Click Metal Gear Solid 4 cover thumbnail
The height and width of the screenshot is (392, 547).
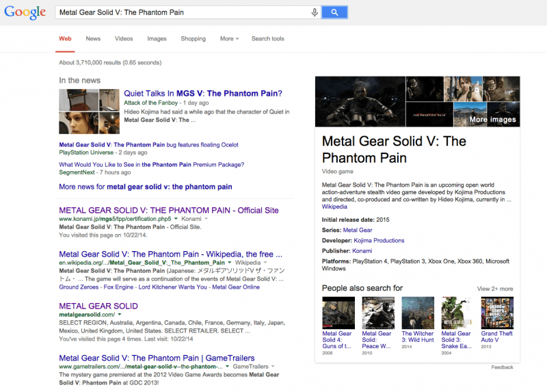tap(338, 313)
